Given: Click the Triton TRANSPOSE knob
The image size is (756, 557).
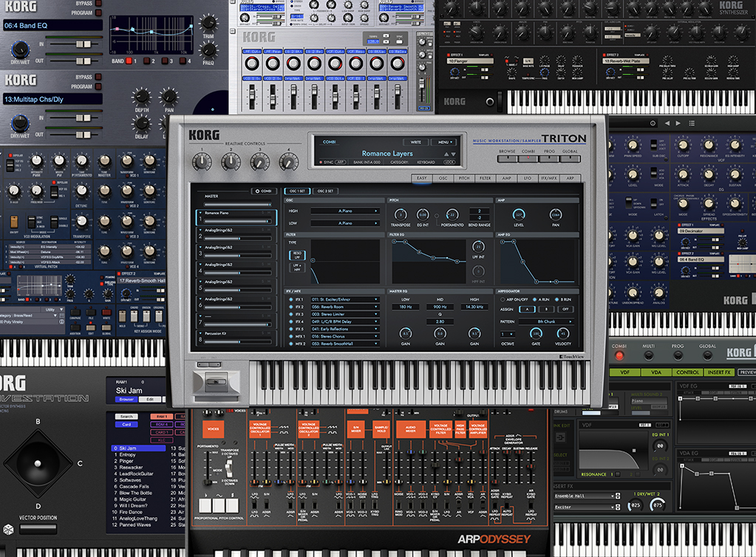Looking at the screenshot, I should pos(401,215).
